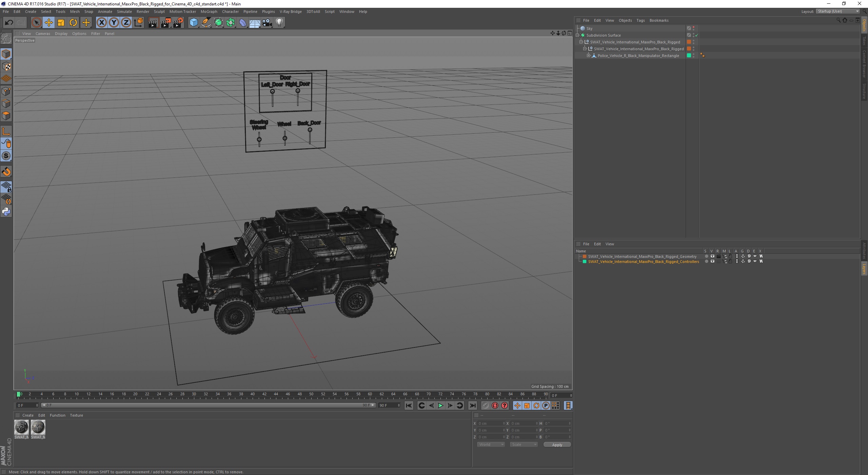Click timeline frame 46 marker
This screenshot has width=868, height=475.
288,394
